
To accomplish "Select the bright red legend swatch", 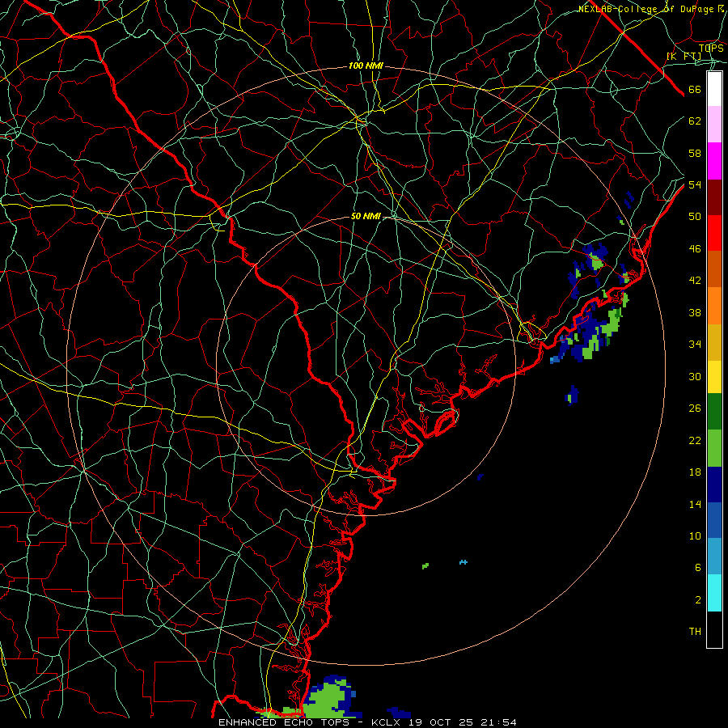I will pos(714,233).
